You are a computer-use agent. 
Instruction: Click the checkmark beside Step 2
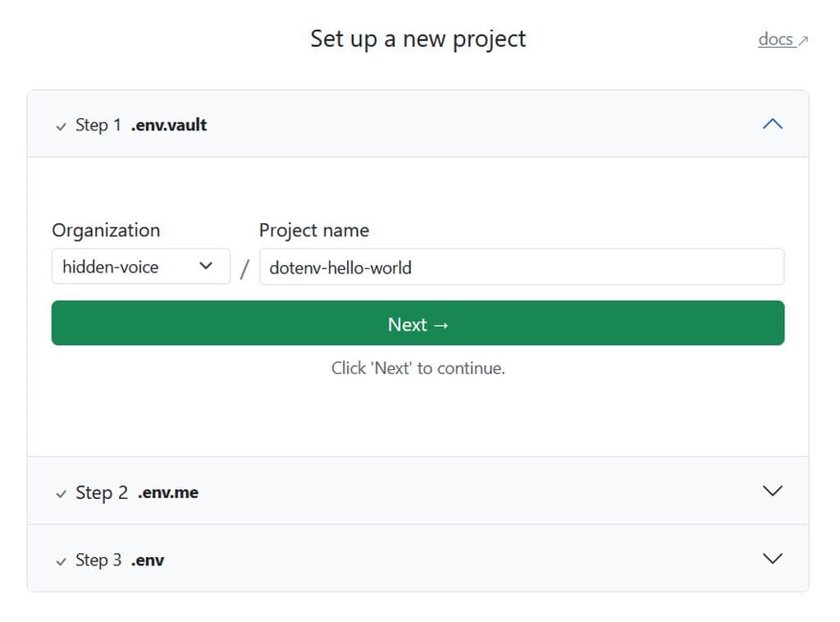(x=61, y=493)
